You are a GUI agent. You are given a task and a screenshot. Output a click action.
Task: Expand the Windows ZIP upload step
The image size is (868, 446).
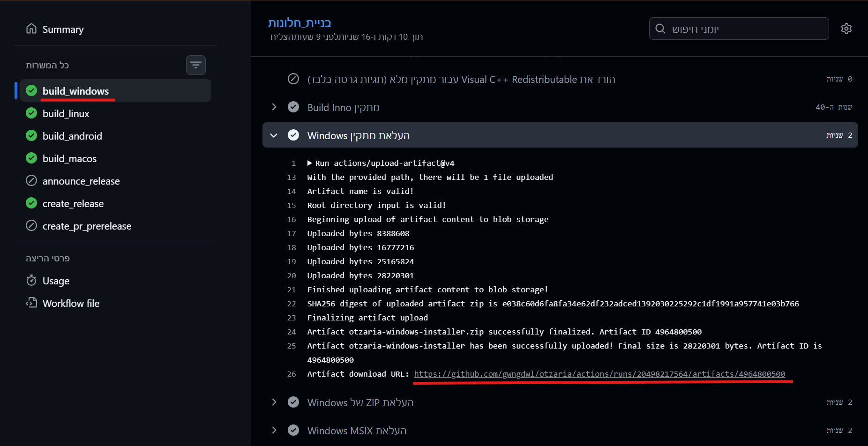(274, 402)
